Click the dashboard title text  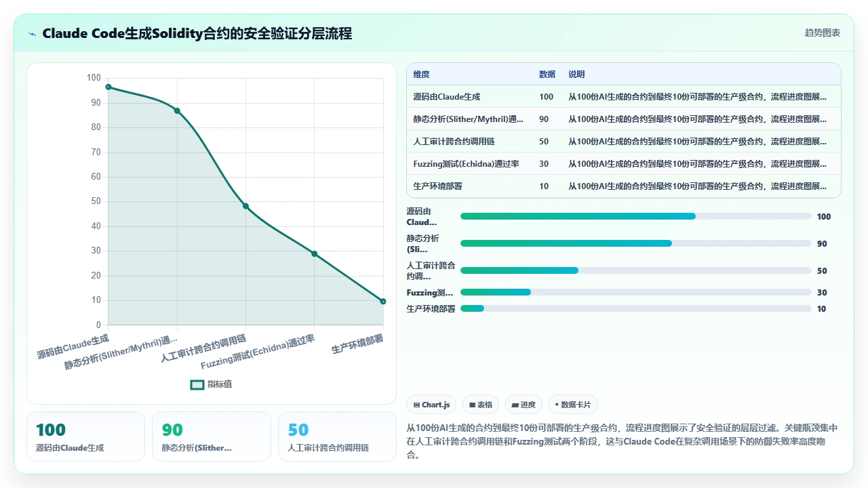tap(197, 33)
